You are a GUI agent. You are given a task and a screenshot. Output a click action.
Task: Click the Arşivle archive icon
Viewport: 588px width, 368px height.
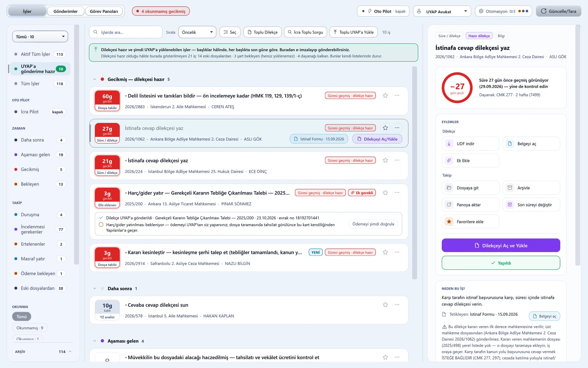pos(510,188)
